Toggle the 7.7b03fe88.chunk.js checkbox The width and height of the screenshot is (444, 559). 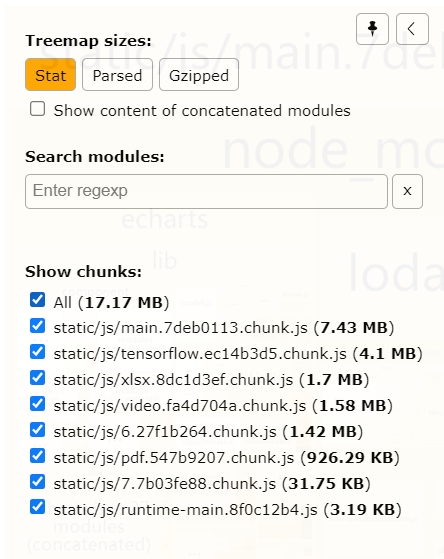pos(37,482)
